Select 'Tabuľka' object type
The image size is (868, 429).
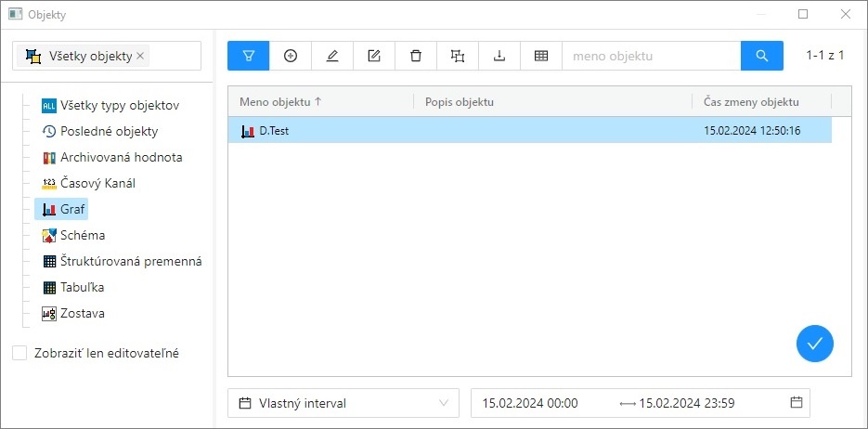click(82, 287)
